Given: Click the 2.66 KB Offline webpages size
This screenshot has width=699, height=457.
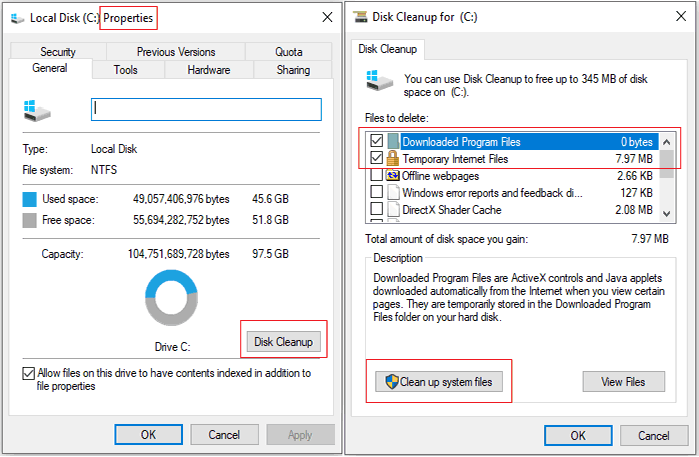Looking at the screenshot, I should click(x=635, y=176).
